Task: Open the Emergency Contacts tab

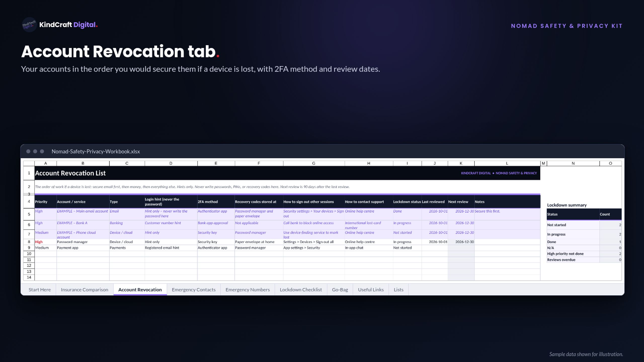Action: (x=194, y=290)
